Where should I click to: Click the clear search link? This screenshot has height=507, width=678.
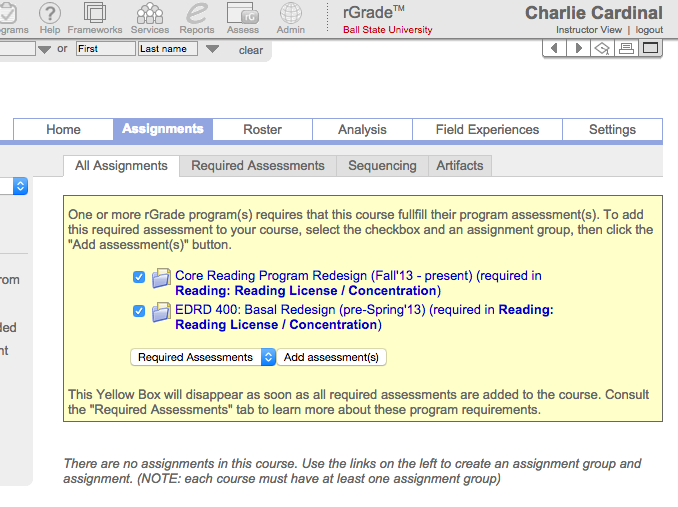(x=251, y=50)
